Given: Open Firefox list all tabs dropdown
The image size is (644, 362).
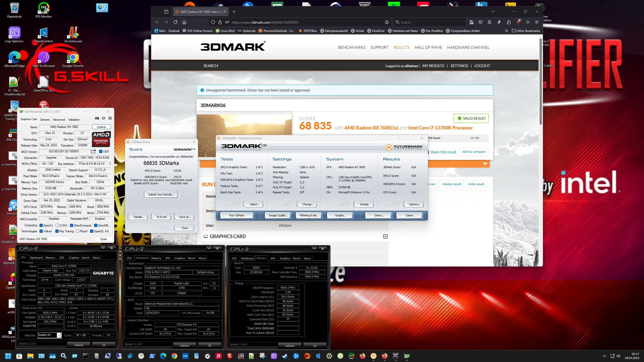Looking at the screenshot, I should 493,12.
